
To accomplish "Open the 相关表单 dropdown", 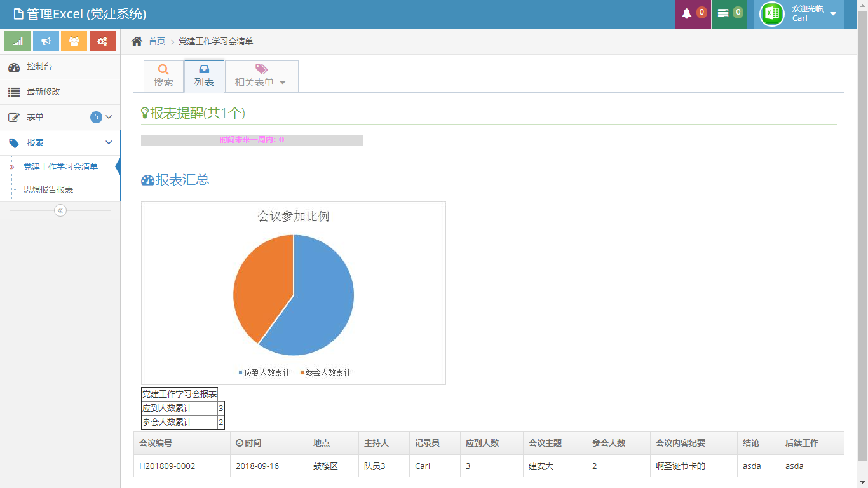I will (x=261, y=76).
